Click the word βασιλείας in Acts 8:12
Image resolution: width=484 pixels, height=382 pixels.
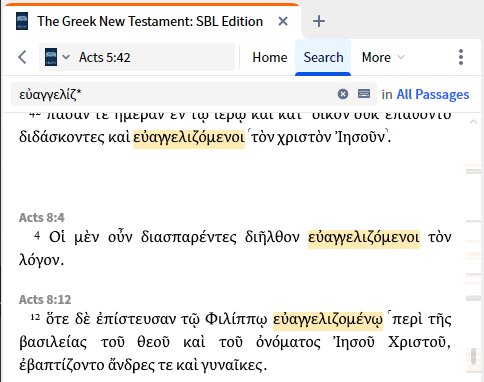[53, 343]
